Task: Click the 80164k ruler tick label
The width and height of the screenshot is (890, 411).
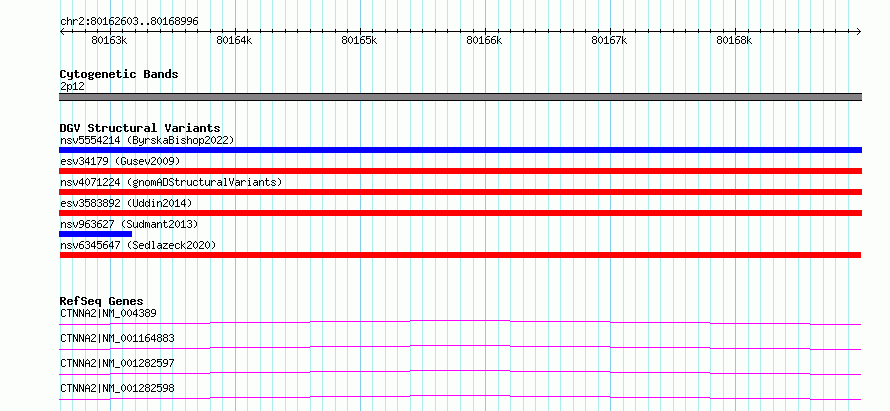Action: point(234,40)
